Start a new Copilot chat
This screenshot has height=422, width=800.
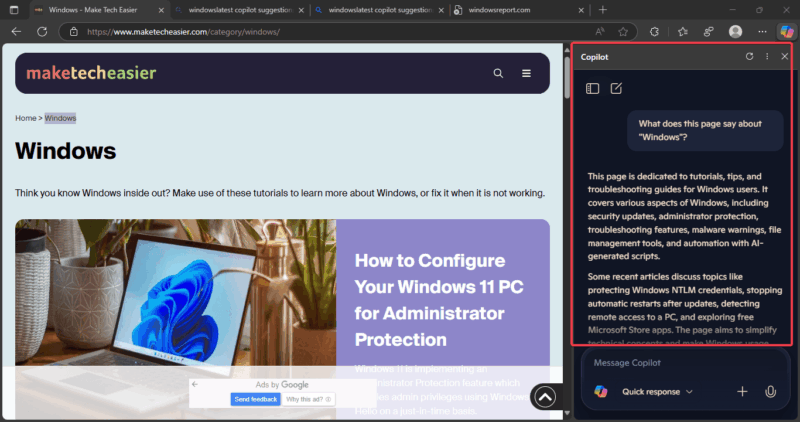(x=616, y=88)
